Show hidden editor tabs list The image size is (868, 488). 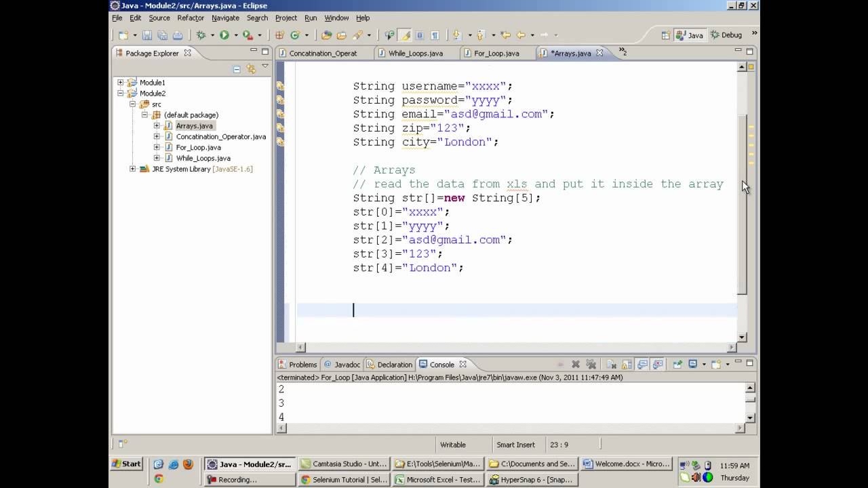tap(623, 52)
